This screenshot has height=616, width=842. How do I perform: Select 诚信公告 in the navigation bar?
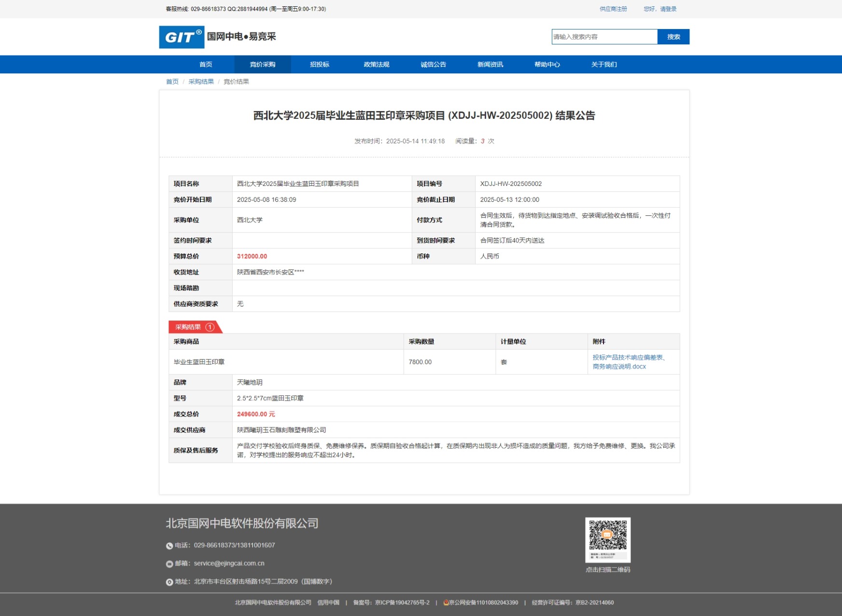434,65
